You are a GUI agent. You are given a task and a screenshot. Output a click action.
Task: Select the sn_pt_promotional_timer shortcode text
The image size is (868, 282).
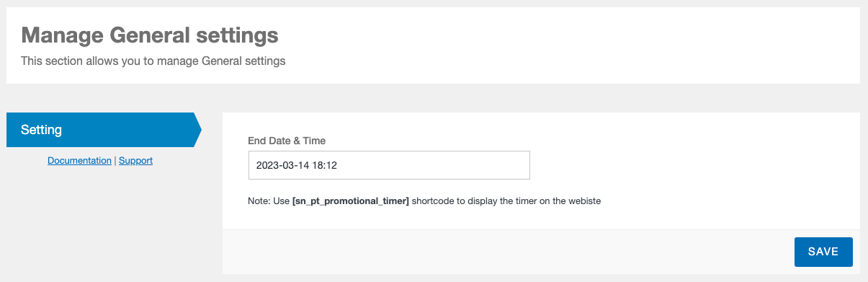(x=351, y=201)
